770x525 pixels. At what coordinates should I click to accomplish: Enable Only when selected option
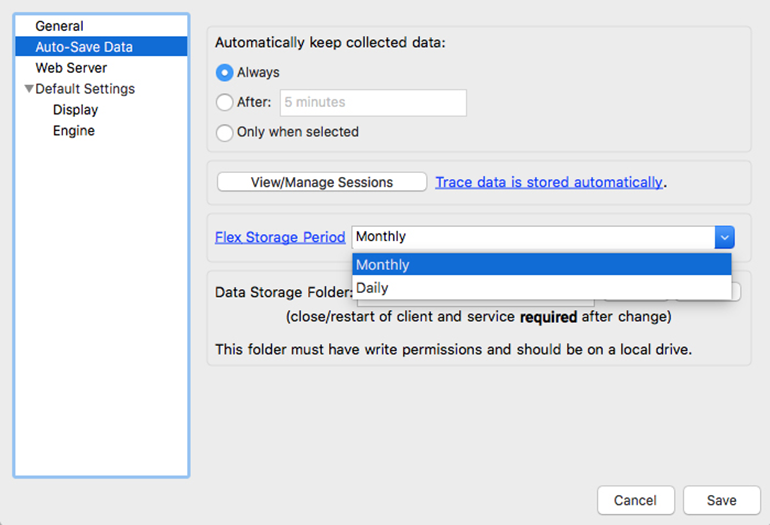[224, 132]
